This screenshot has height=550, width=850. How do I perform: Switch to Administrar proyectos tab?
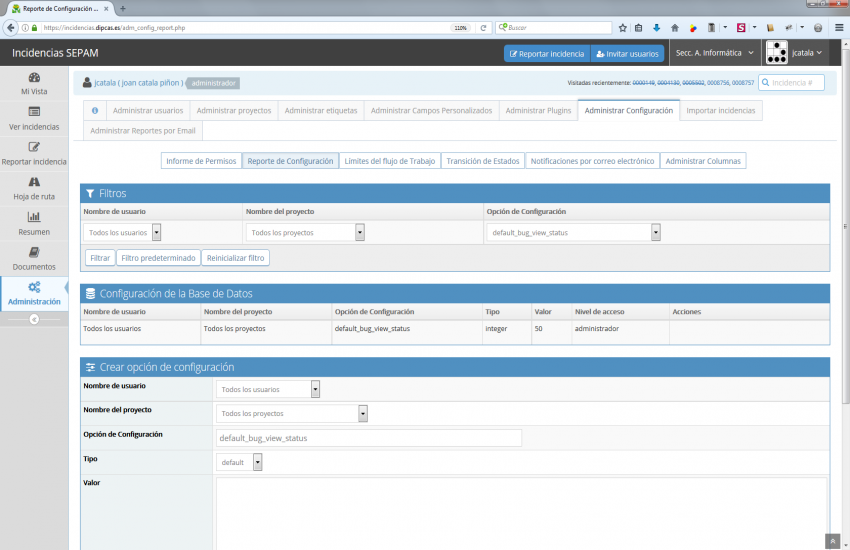[x=234, y=111]
